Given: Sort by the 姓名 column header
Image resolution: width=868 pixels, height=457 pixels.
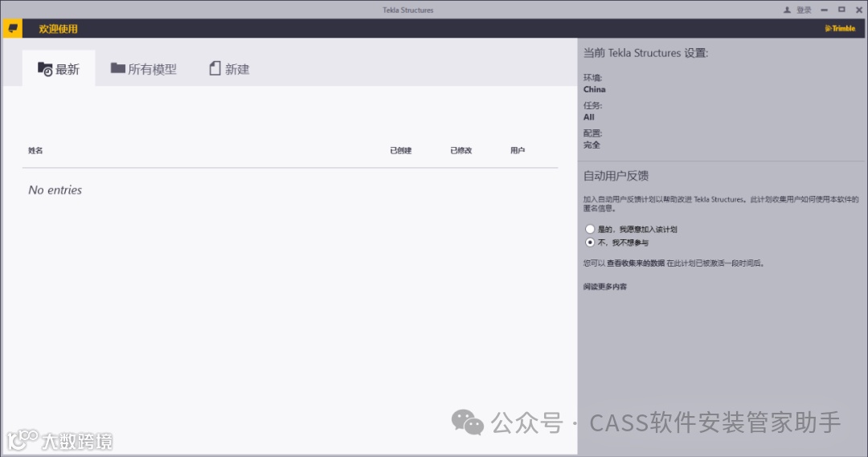Looking at the screenshot, I should click(35, 150).
